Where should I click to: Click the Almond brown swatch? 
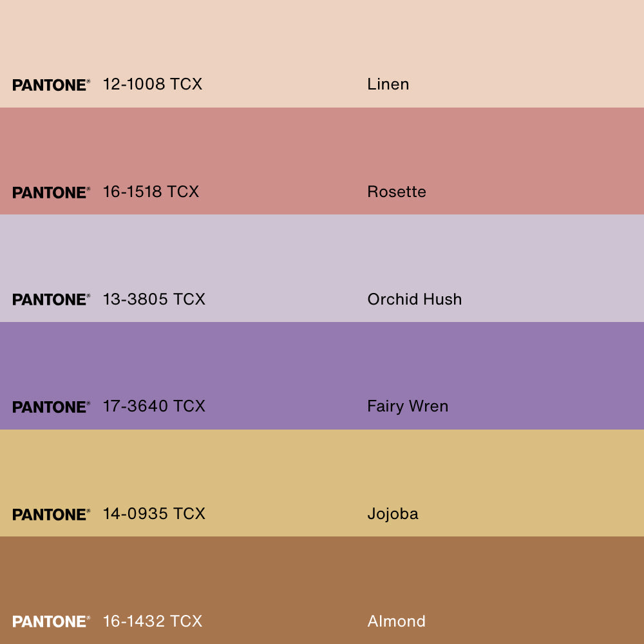coord(322,590)
